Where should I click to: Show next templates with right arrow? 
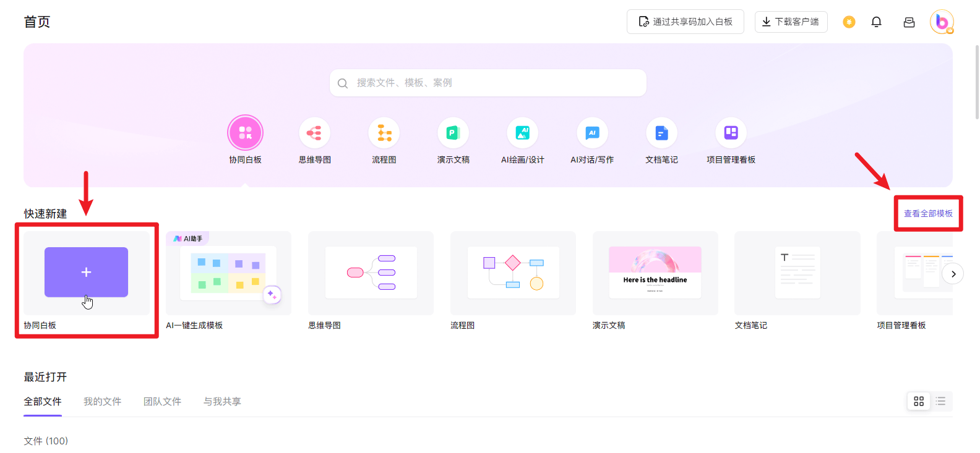pyautogui.click(x=953, y=274)
